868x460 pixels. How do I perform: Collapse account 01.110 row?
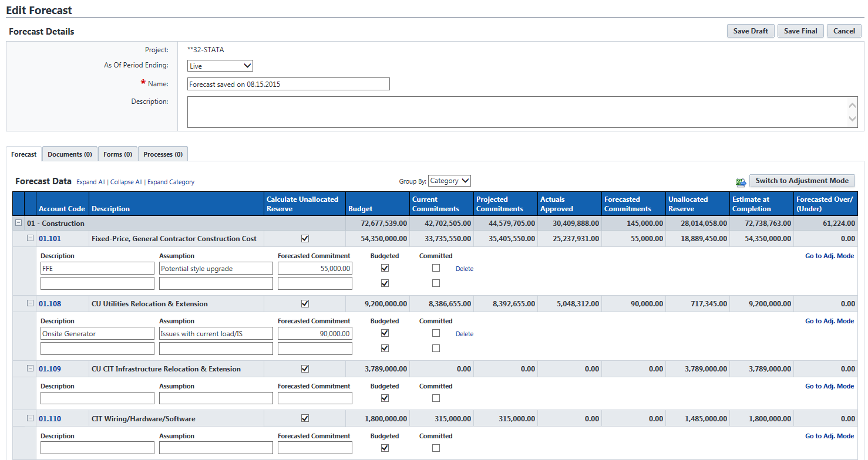(31, 418)
